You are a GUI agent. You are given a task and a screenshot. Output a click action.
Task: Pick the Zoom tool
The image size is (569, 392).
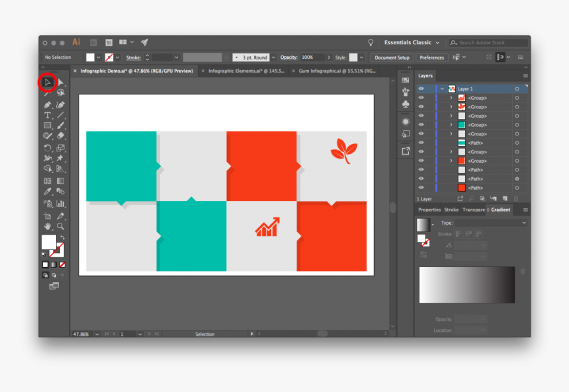(x=60, y=226)
